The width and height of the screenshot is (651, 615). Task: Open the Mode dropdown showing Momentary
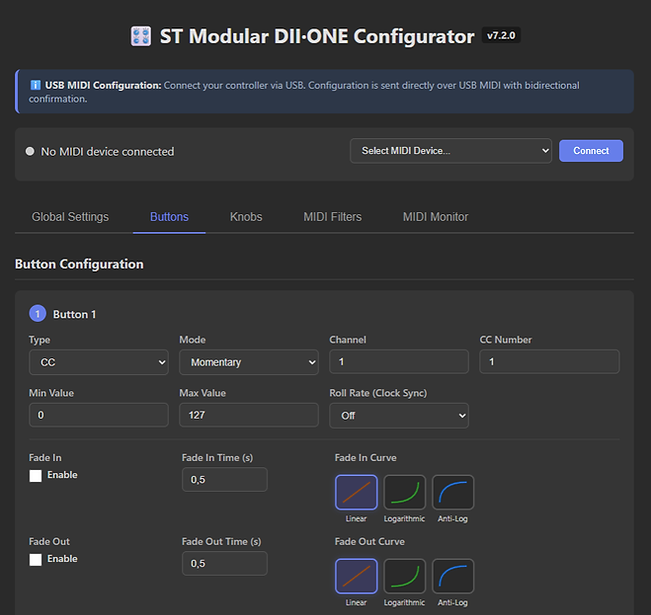[x=249, y=362]
